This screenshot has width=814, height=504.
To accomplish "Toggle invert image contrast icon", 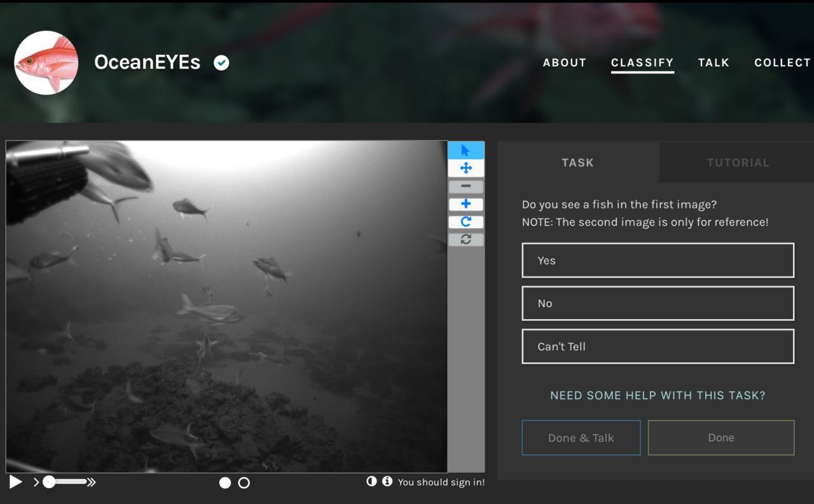I will tap(371, 481).
